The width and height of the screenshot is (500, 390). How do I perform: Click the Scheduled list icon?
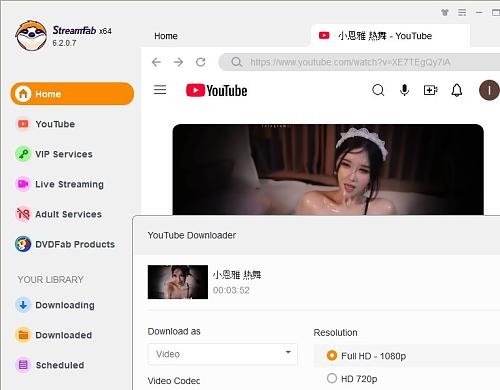click(x=23, y=365)
